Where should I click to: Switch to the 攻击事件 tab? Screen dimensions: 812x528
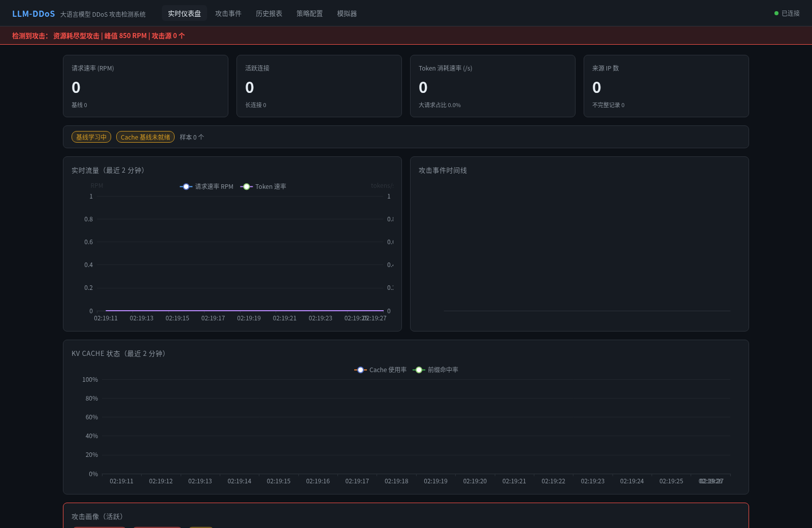[x=228, y=14]
